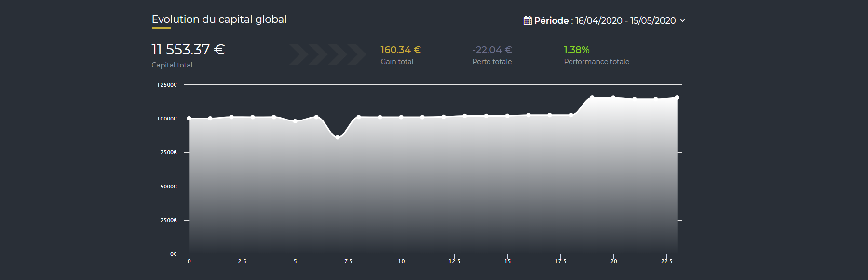Image resolution: width=868 pixels, height=280 pixels.
Task: Click the x-axis label 10
Action: (401, 261)
